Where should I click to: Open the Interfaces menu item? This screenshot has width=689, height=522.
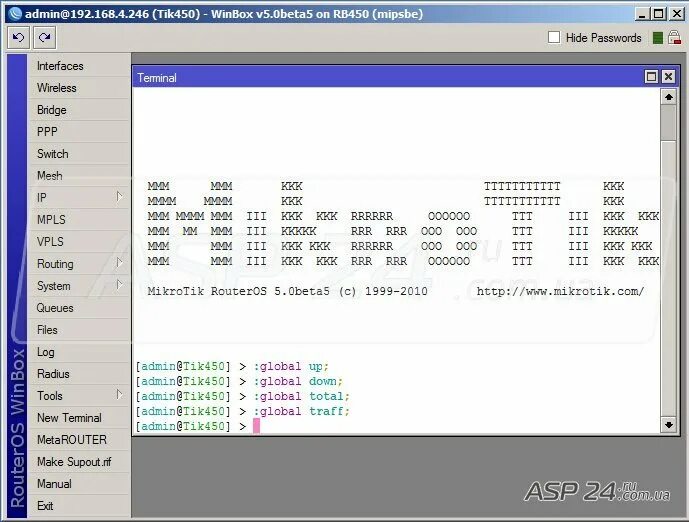(79, 66)
